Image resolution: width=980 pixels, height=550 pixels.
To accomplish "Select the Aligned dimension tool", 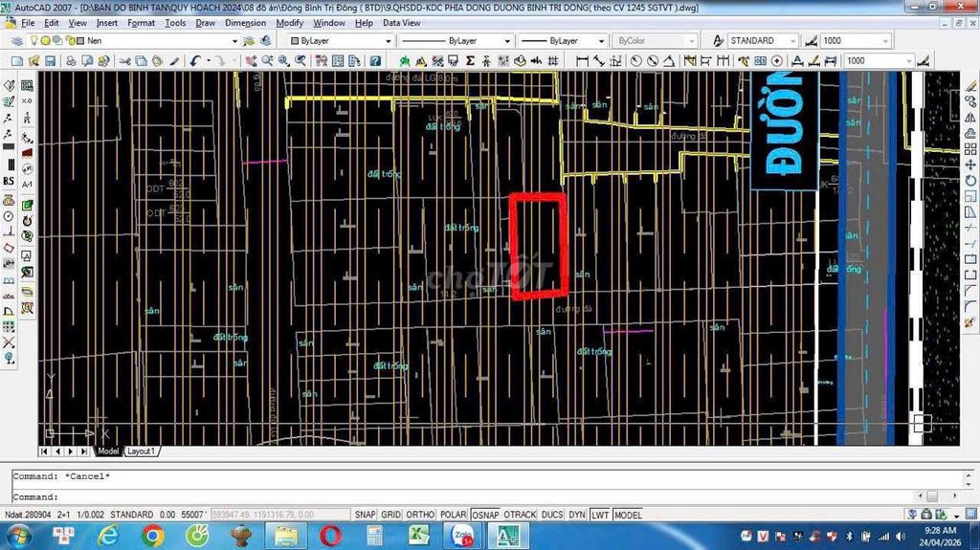I will (599, 60).
